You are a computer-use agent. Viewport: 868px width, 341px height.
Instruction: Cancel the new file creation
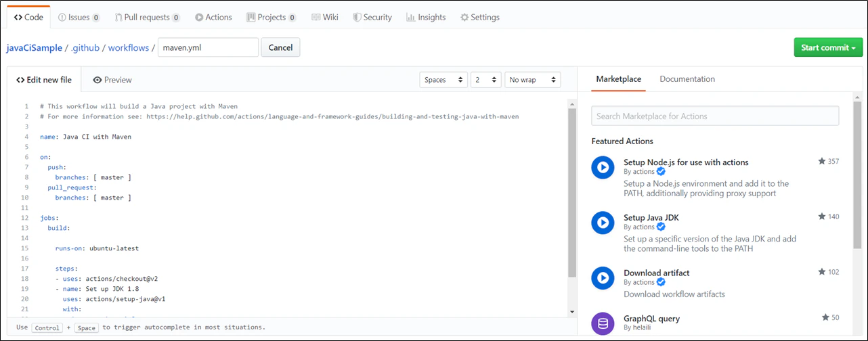(280, 47)
